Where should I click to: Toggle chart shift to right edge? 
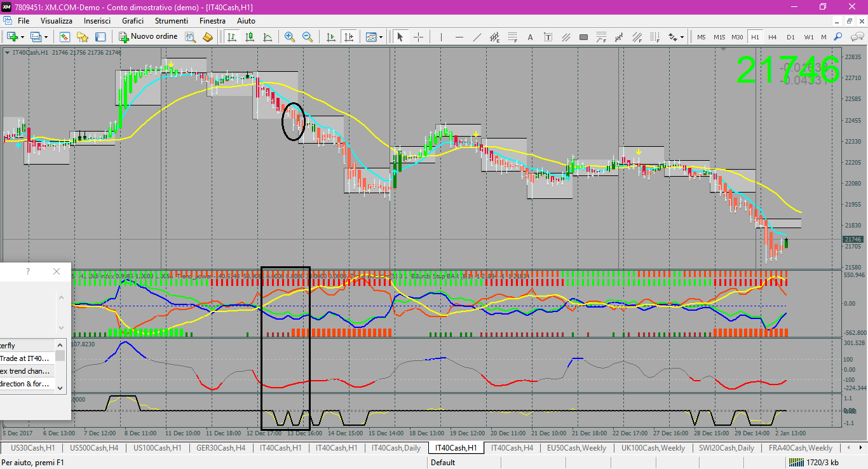[x=348, y=37]
